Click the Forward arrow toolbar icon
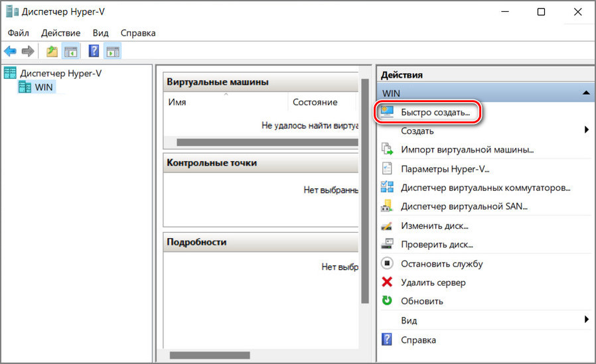Viewport: 596px width, 364px height. (28, 51)
